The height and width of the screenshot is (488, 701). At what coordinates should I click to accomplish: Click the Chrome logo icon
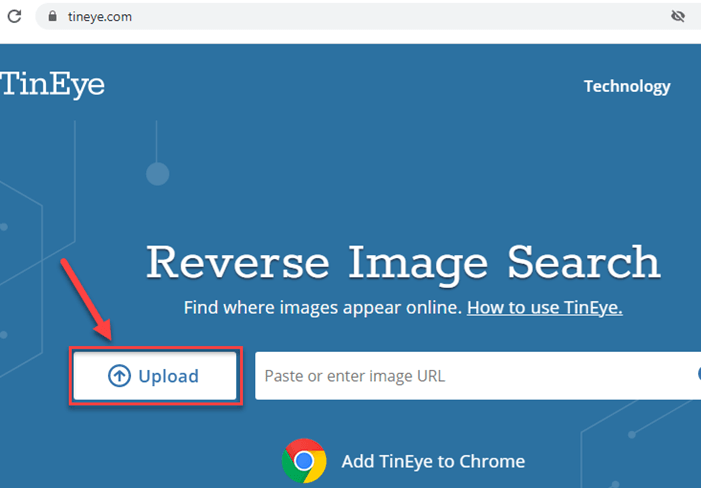(304, 461)
